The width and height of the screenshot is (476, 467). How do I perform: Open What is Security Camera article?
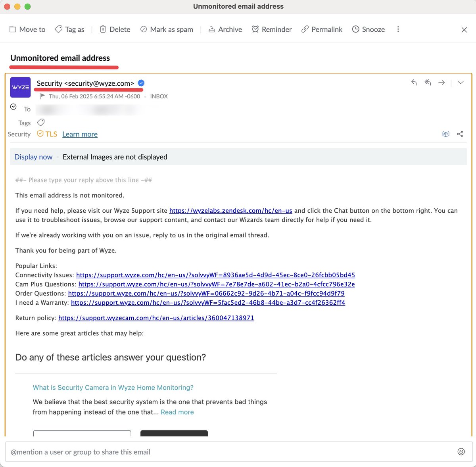(x=113, y=388)
